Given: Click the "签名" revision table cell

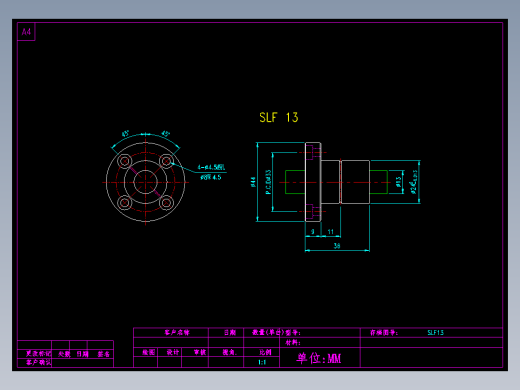Looking at the screenshot, I should pyautogui.click(x=103, y=354).
